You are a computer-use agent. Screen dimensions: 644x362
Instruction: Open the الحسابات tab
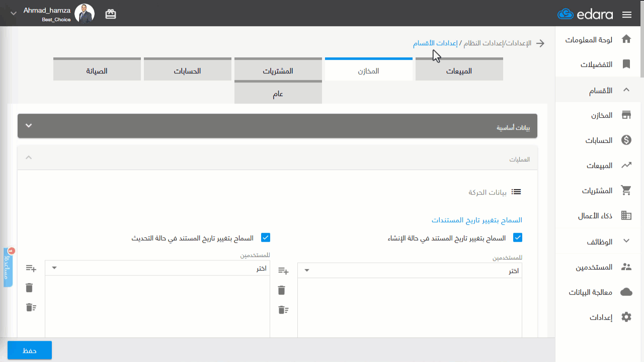[188, 70]
